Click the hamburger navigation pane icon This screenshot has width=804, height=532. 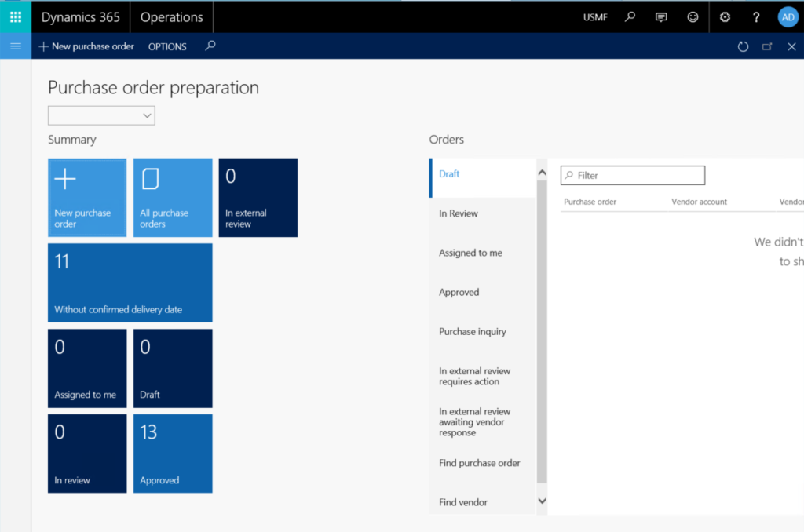tap(15, 46)
